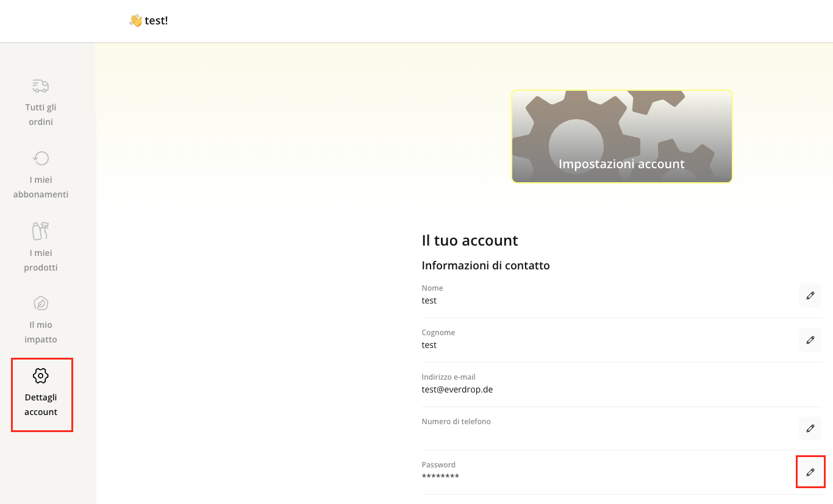This screenshot has height=504, width=833.
Task: Click the pencil icon next to Cognome
Action: click(x=810, y=340)
